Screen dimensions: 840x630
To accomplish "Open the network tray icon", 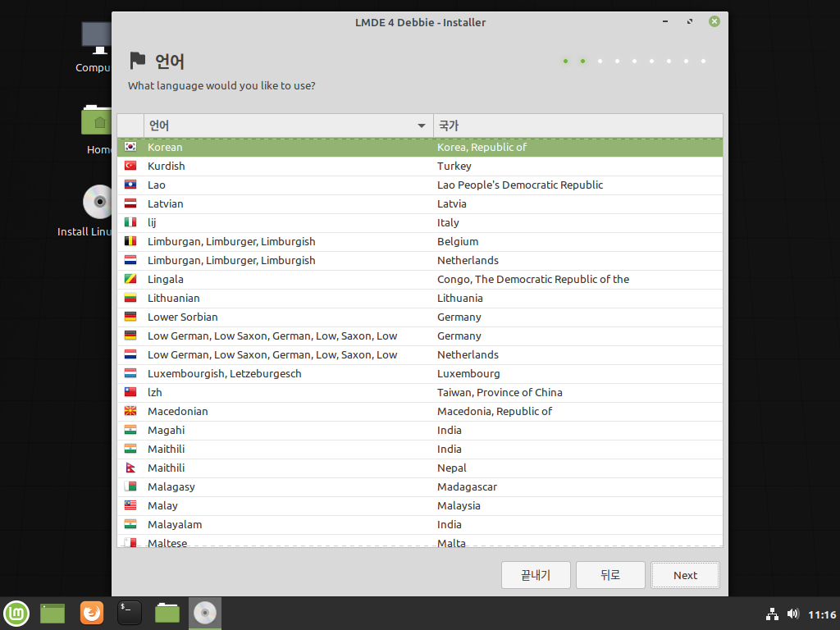I will [772, 614].
